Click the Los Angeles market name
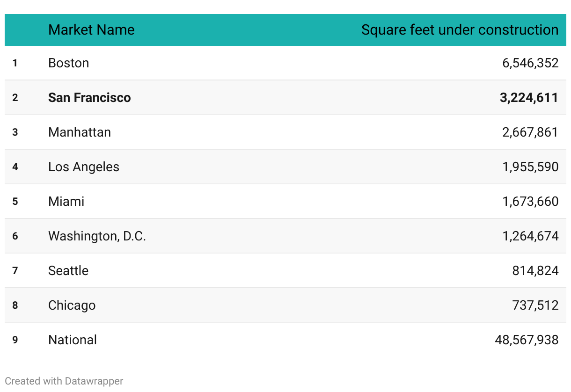Image resolution: width=571 pixels, height=392 pixels. [x=84, y=167]
